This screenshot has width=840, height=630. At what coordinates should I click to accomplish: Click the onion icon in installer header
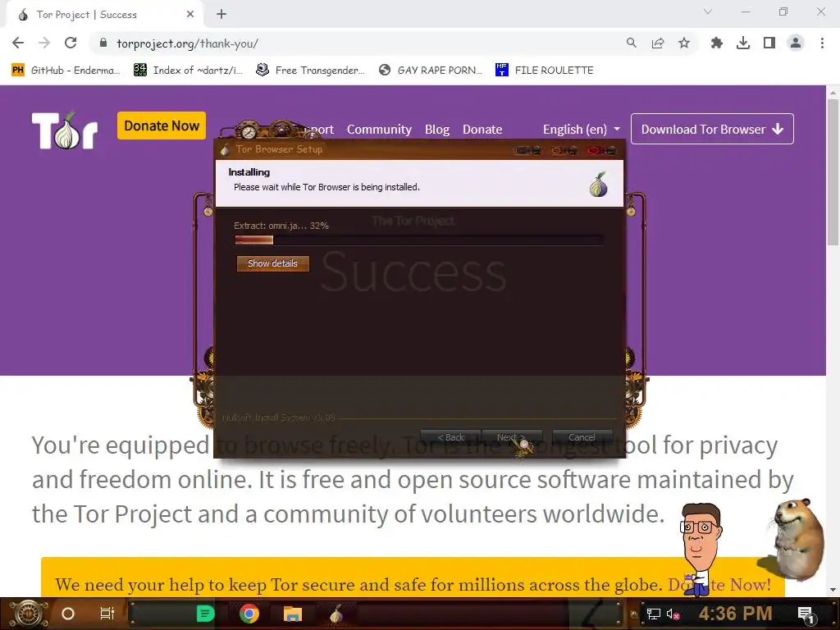(x=598, y=185)
